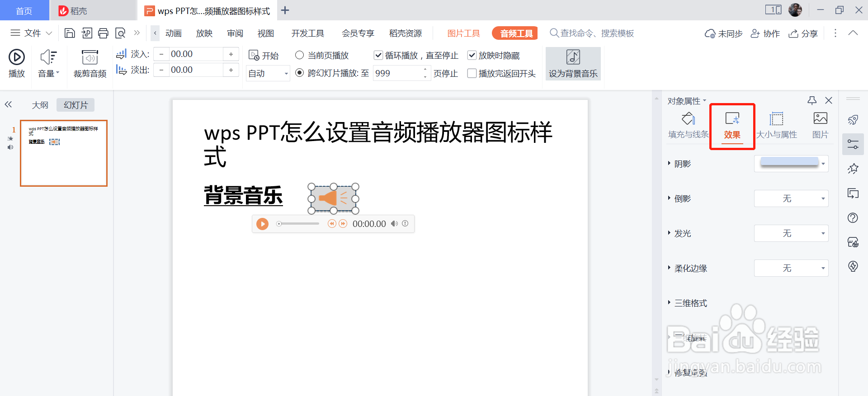Open the Reflection (倒影) dropdown

pyautogui.click(x=791, y=198)
